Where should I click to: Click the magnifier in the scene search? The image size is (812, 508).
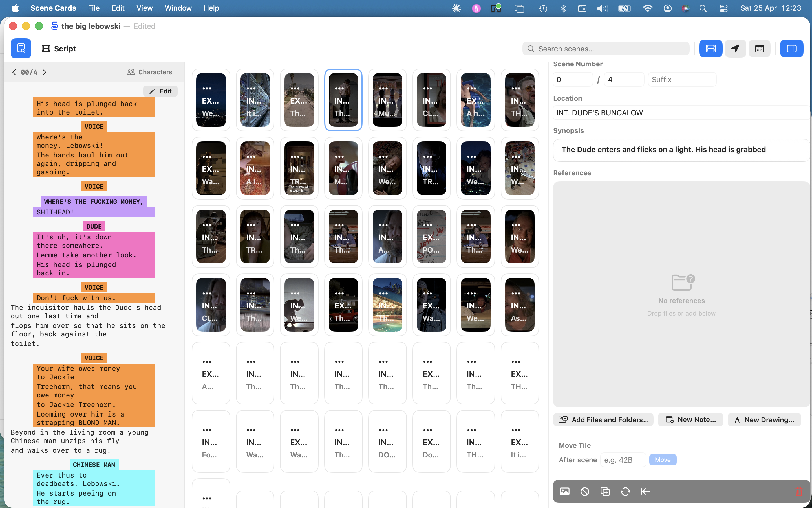[x=531, y=49]
